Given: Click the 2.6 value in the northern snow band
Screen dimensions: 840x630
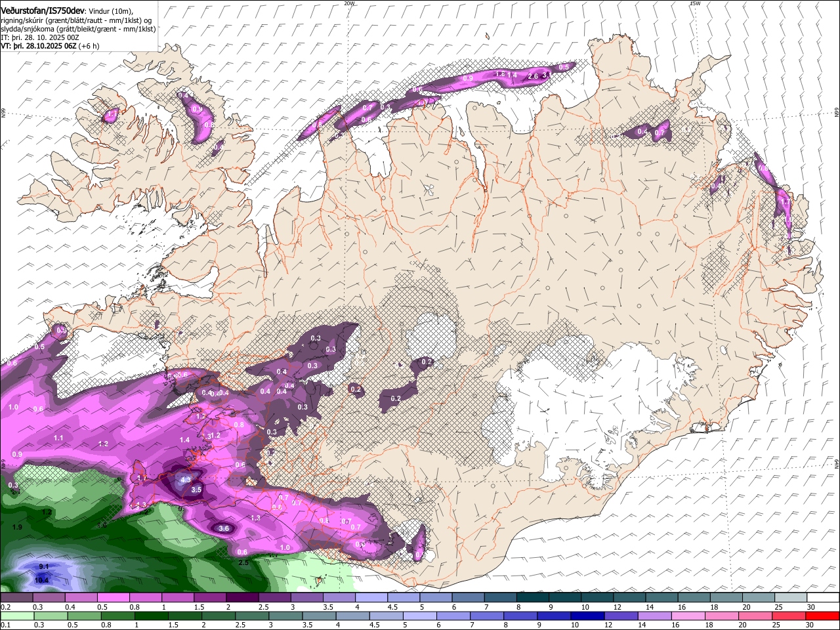Looking at the screenshot, I should [533, 76].
